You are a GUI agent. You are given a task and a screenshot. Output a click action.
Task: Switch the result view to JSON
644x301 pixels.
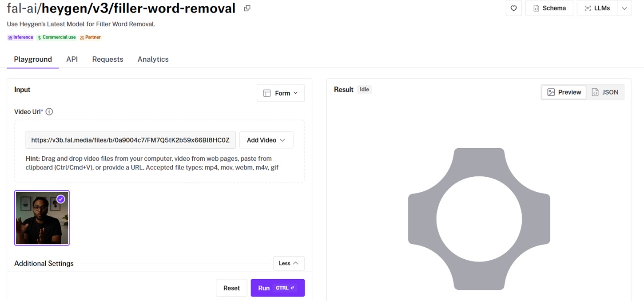click(x=605, y=92)
